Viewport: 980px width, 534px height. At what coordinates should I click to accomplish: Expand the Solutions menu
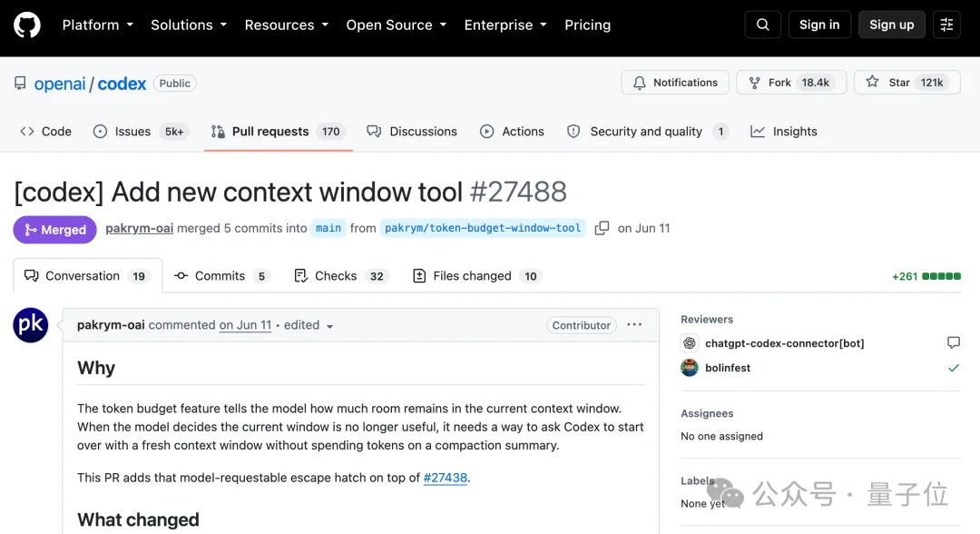(189, 25)
